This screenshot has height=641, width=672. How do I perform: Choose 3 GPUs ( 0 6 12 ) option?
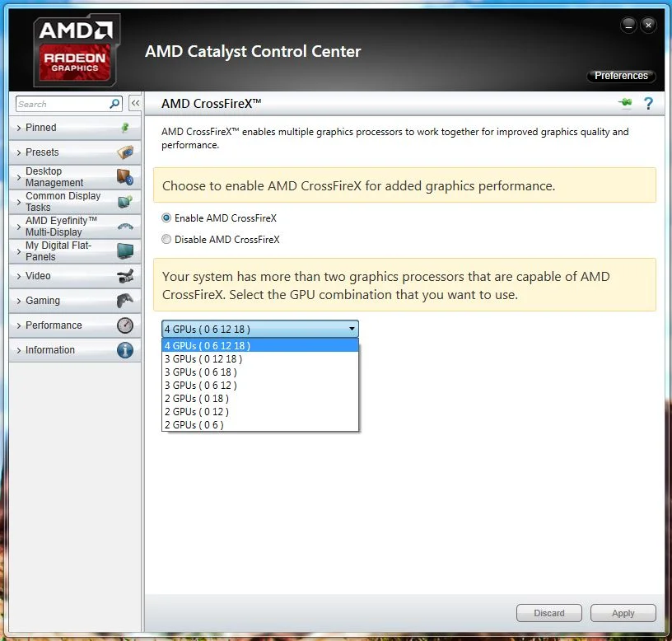point(260,386)
